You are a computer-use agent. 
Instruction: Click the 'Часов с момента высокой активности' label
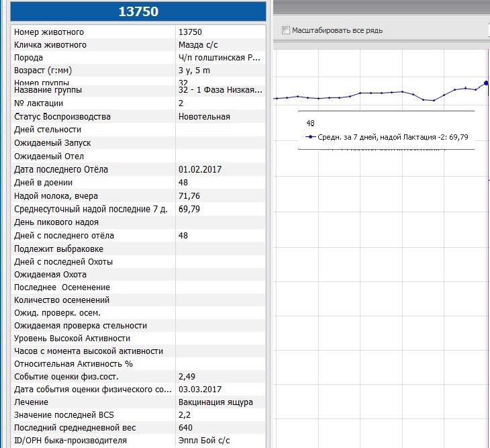(89, 351)
